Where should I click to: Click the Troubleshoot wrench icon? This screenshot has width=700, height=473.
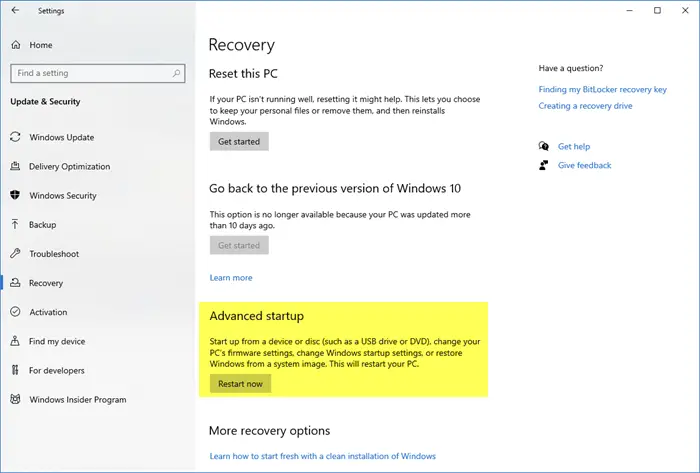16,254
